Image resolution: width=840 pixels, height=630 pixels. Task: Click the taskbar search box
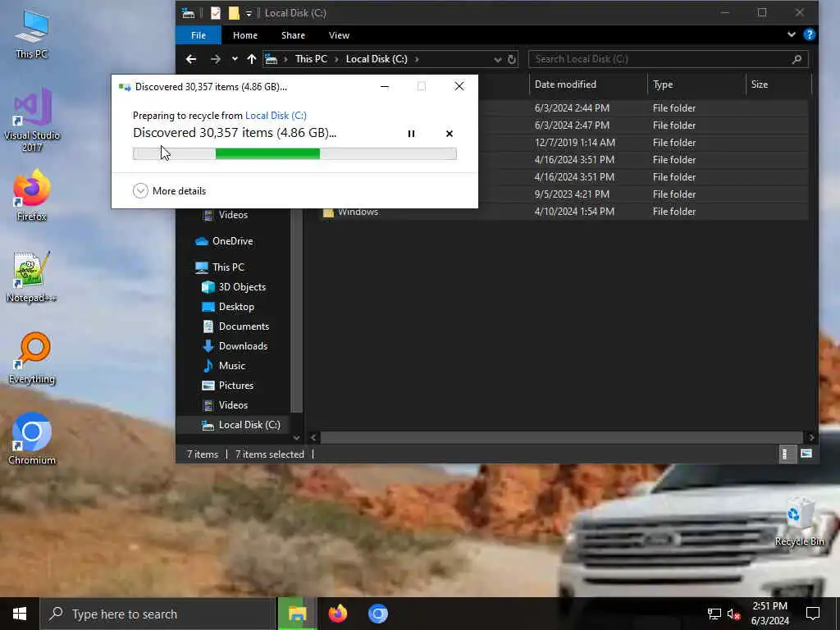point(157,614)
